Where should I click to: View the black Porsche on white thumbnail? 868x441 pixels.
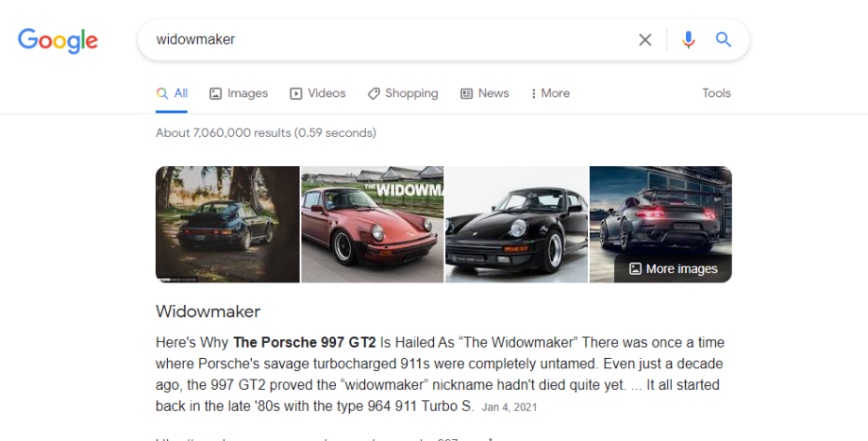tap(516, 224)
